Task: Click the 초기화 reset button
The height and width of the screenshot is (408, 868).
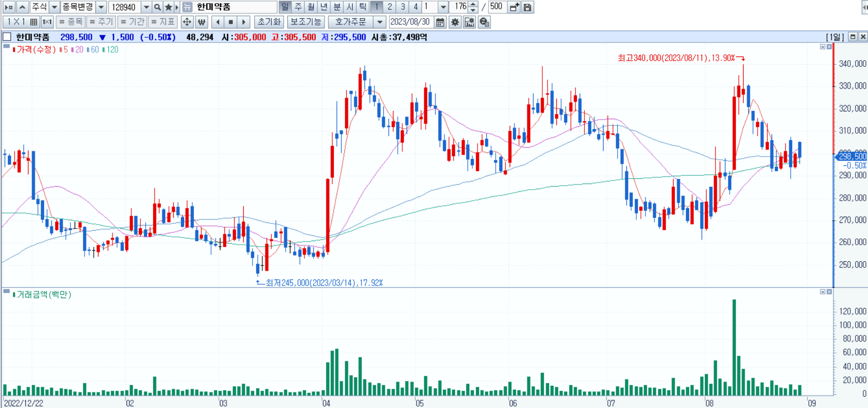Action: click(x=269, y=22)
